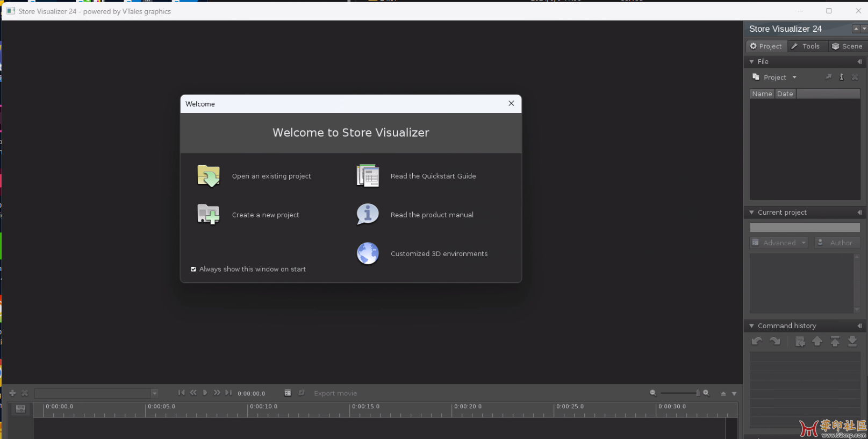Detach the File section with its side arrow
Viewport: 868px width, 439px height.
coord(859,62)
